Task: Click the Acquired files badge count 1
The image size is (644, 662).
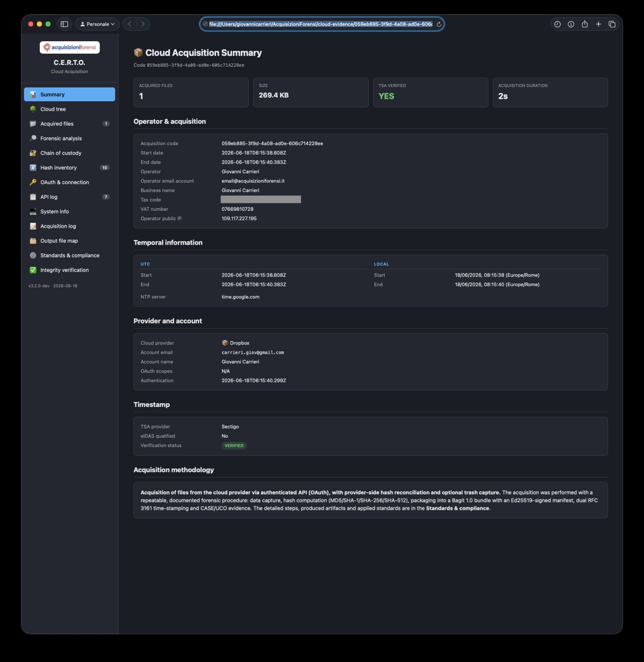Action: pos(106,124)
